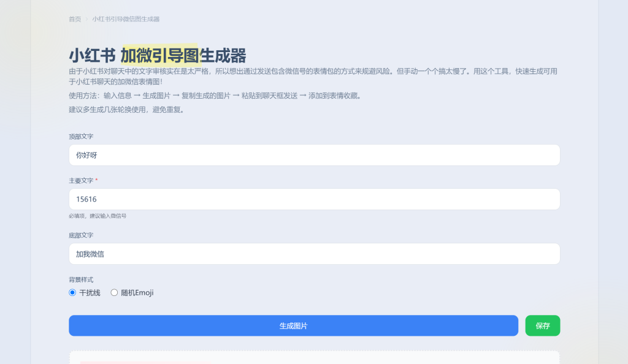Open the 首页 breadcrumb link
Image resolution: width=628 pixels, height=364 pixels.
click(x=75, y=19)
